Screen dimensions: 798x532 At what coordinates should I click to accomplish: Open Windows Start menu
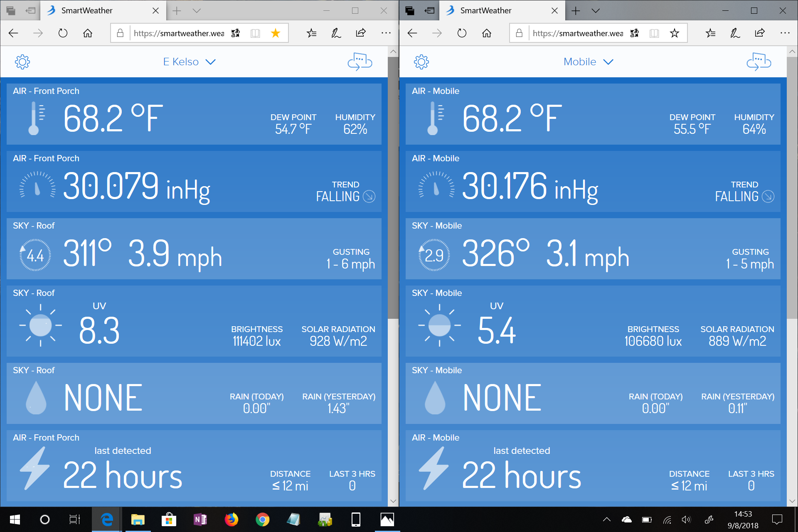coord(15,520)
